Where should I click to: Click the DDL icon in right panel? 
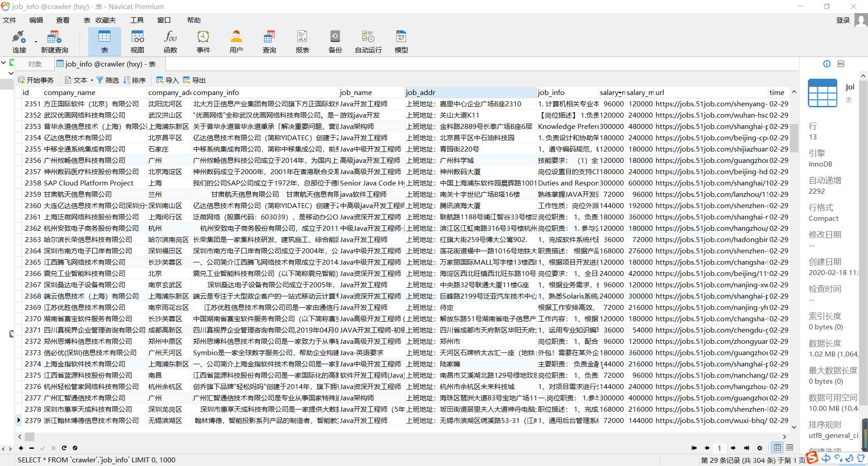pyautogui.click(x=841, y=64)
